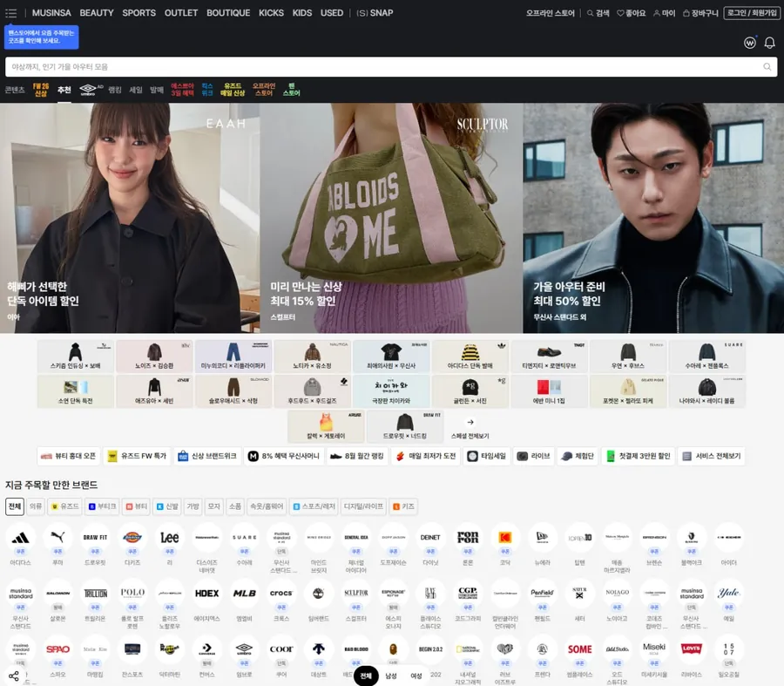Image resolution: width=784 pixels, height=686 pixels.
Task: Click the Timberland tree logo
Action: [x=319, y=594]
